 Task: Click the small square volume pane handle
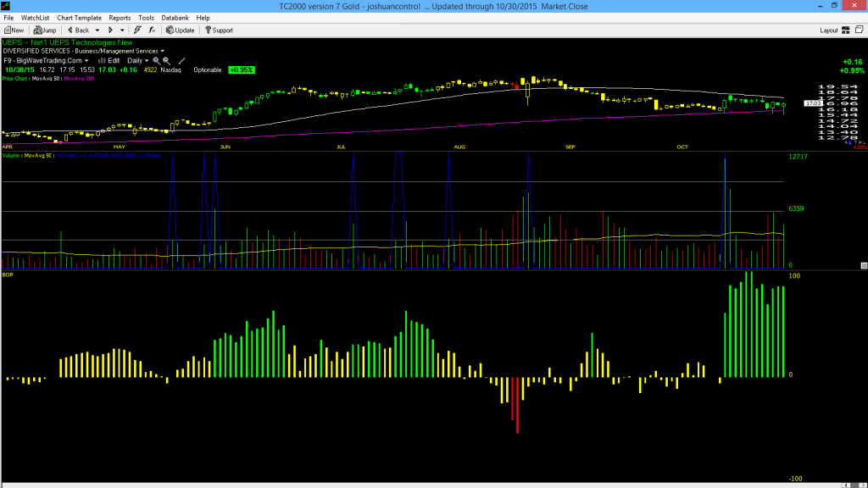[x=864, y=265]
